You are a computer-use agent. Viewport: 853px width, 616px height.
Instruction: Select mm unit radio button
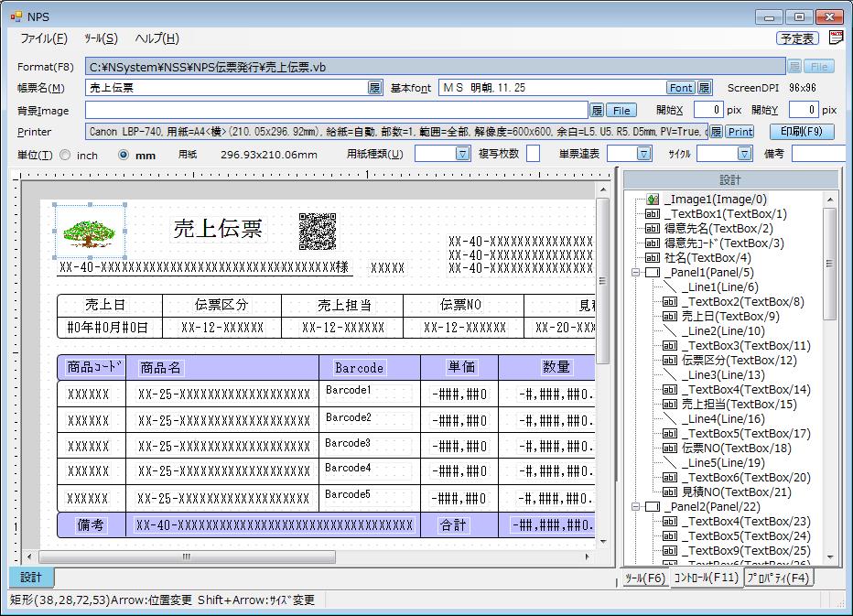(124, 155)
